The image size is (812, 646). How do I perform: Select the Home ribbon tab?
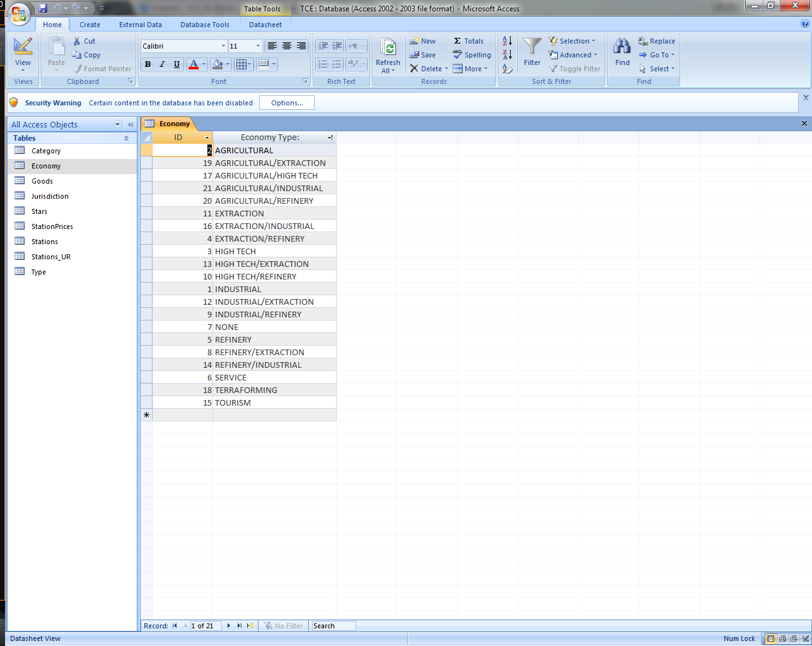(52, 25)
